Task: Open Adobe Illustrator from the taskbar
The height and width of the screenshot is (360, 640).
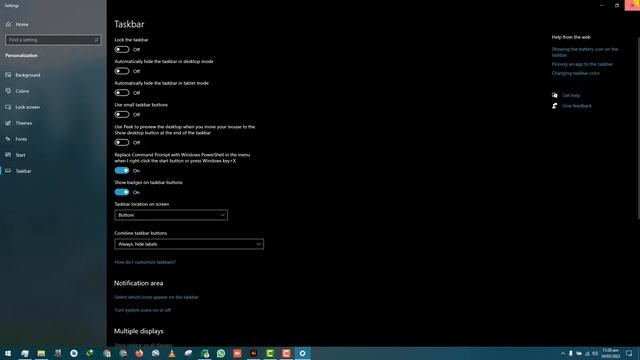Action: [x=253, y=353]
